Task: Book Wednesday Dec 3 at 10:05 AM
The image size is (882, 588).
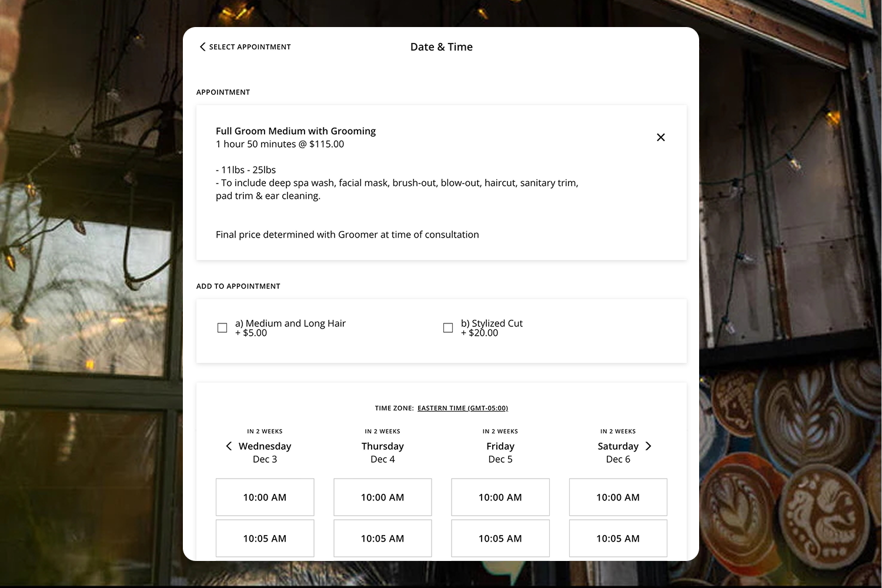Action: pyautogui.click(x=265, y=538)
